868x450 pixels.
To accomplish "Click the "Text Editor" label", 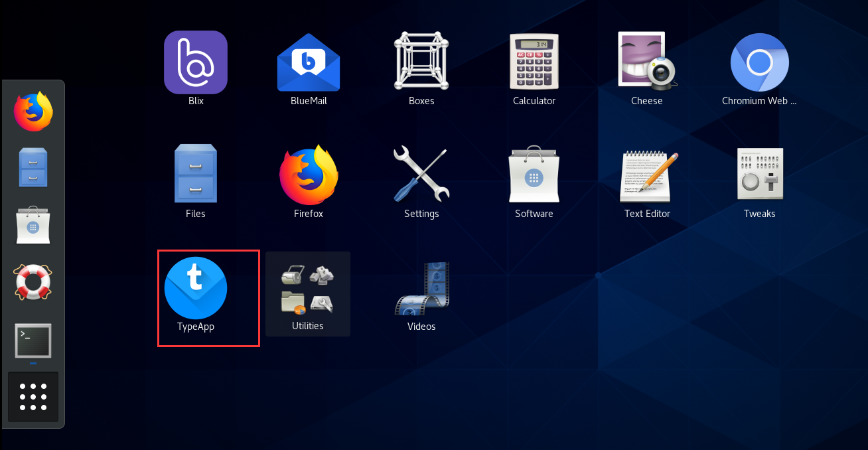I will (647, 214).
